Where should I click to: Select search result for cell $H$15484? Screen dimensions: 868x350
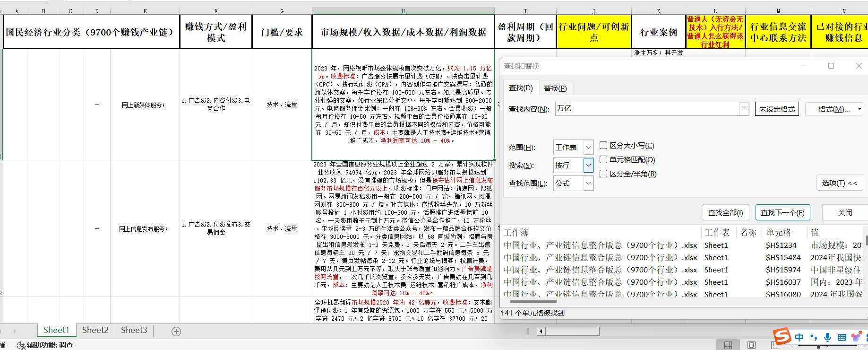(783, 257)
